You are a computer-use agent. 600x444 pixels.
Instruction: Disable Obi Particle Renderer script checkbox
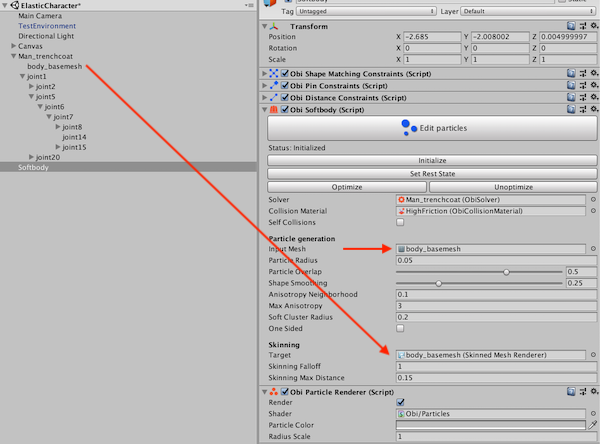285,392
